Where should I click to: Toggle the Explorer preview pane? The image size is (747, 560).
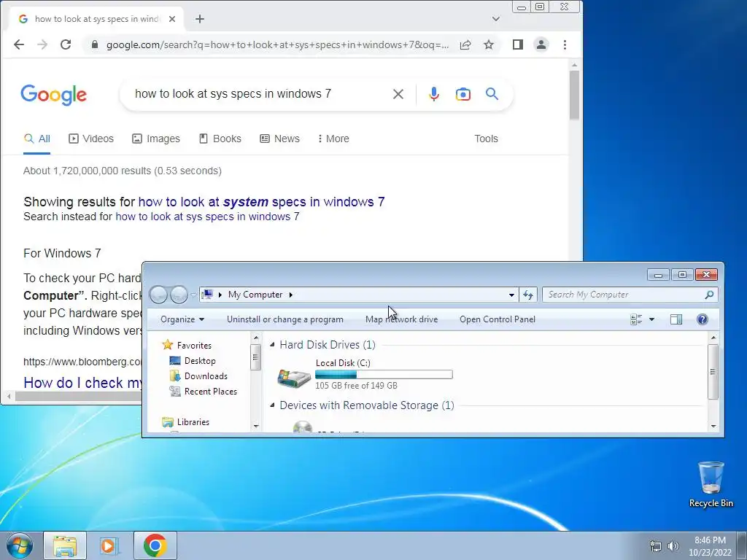(x=676, y=319)
